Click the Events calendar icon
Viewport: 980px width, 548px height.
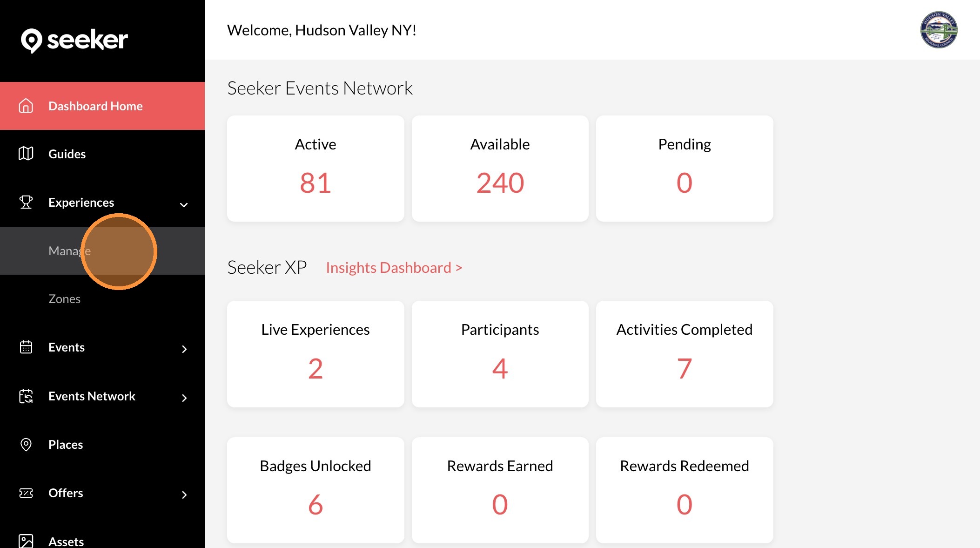(26, 347)
